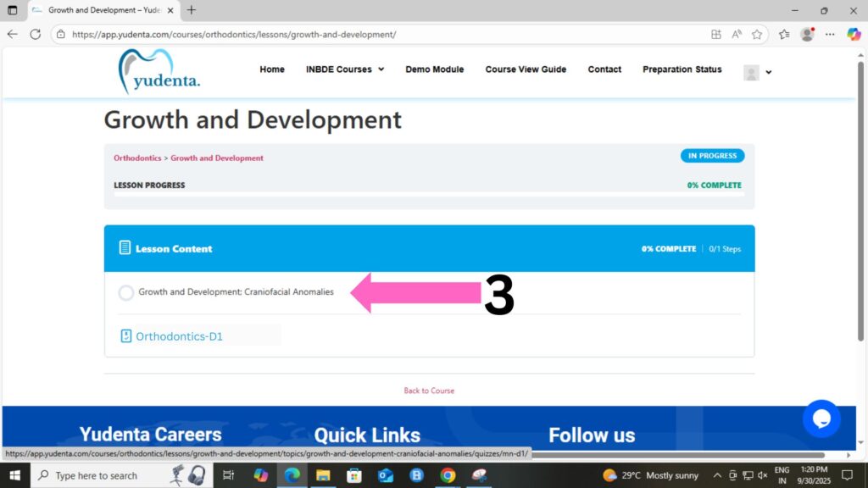Expand the user account avatar menu
Screen dimensions: 868x488
click(x=757, y=72)
